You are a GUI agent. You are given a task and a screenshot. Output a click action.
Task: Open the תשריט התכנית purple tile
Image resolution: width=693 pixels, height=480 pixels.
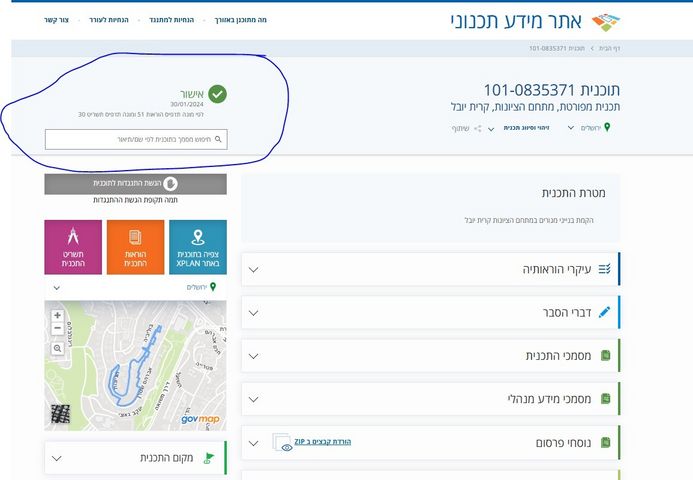click(x=73, y=247)
